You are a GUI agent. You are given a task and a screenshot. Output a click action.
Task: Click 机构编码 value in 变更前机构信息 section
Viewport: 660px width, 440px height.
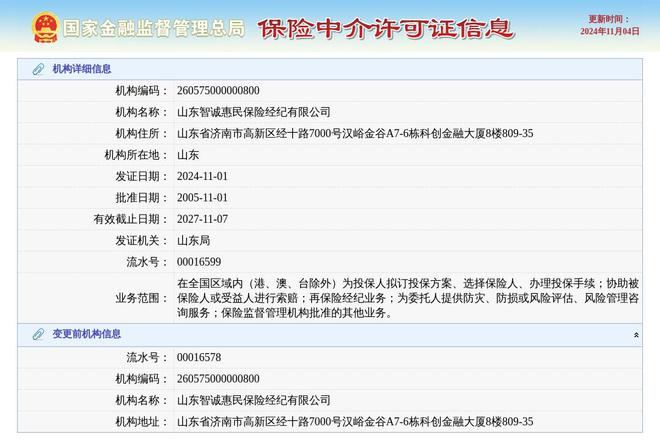218,379
